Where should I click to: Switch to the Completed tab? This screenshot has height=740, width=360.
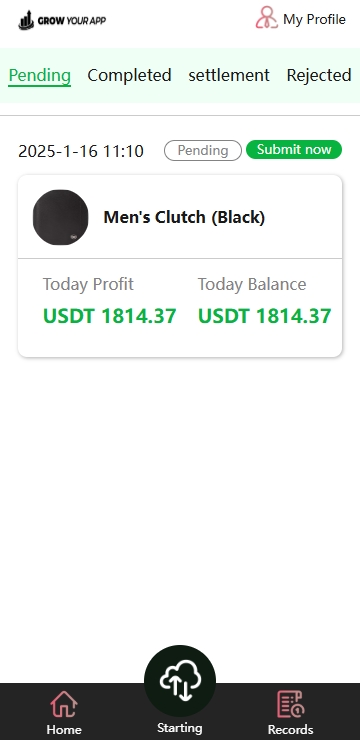[x=129, y=75]
